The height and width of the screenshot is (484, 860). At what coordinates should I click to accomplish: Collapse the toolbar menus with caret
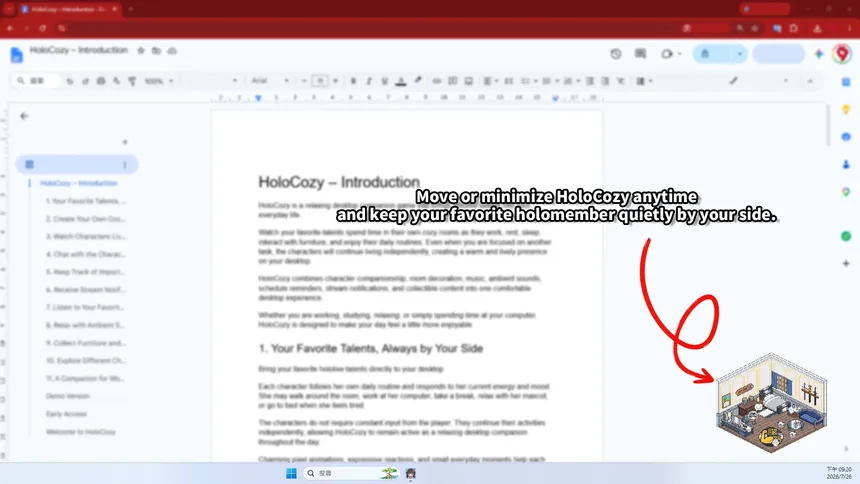[810, 81]
